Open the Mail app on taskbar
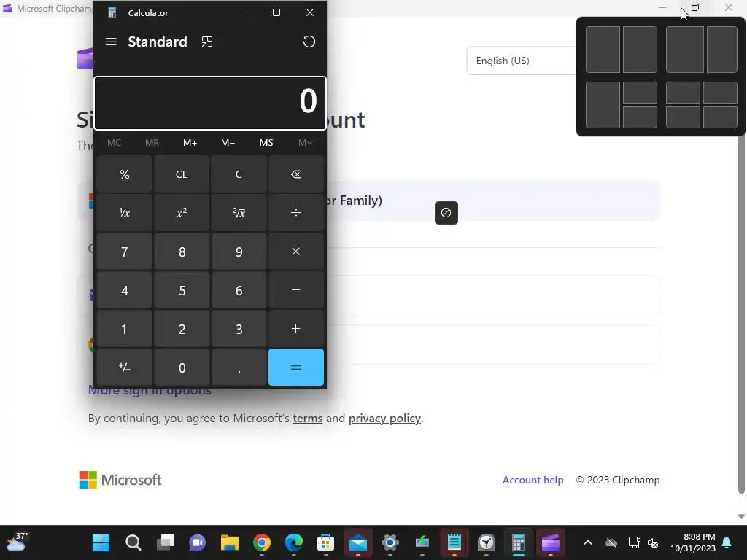Viewport: 747px width, 560px height. coord(357,542)
